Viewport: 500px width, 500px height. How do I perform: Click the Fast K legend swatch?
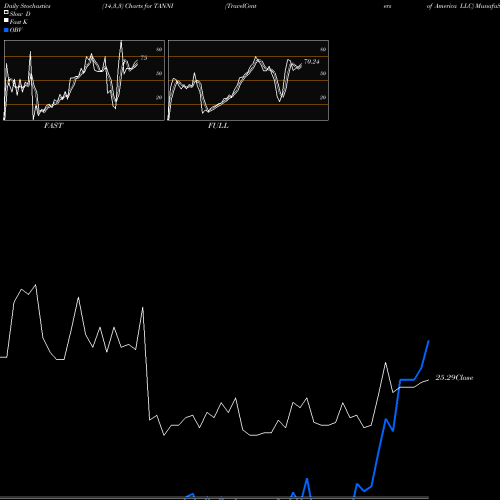6,20
